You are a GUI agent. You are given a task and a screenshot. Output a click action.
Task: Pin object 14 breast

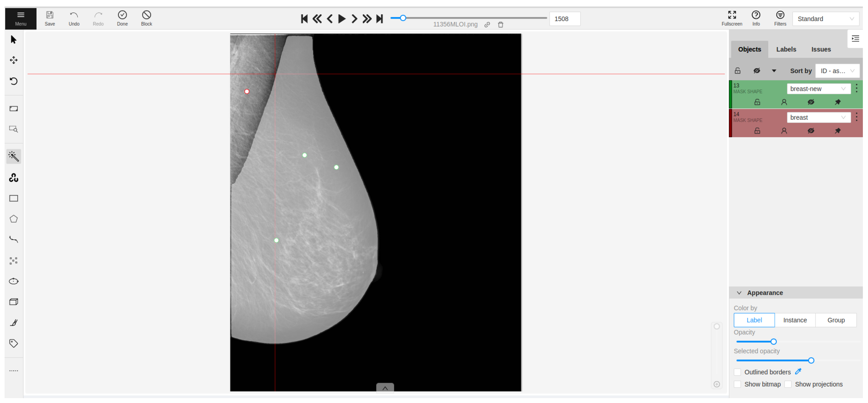(x=838, y=131)
